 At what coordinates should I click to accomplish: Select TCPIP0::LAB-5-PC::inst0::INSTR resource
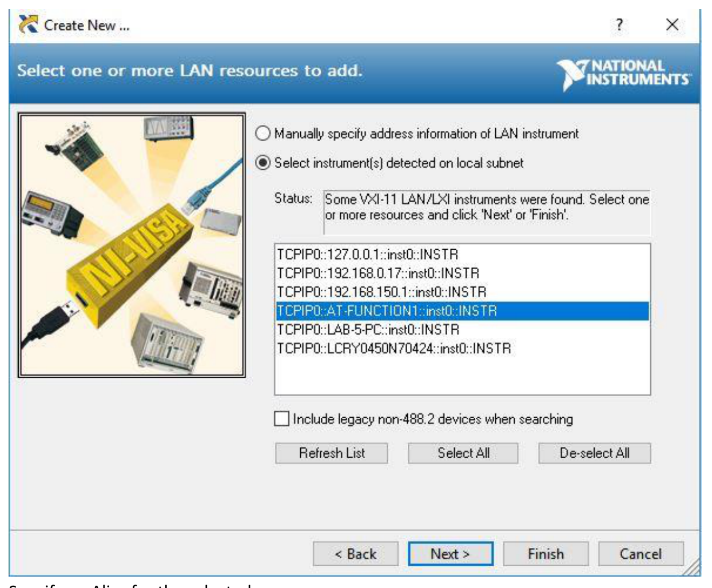[462, 330]
